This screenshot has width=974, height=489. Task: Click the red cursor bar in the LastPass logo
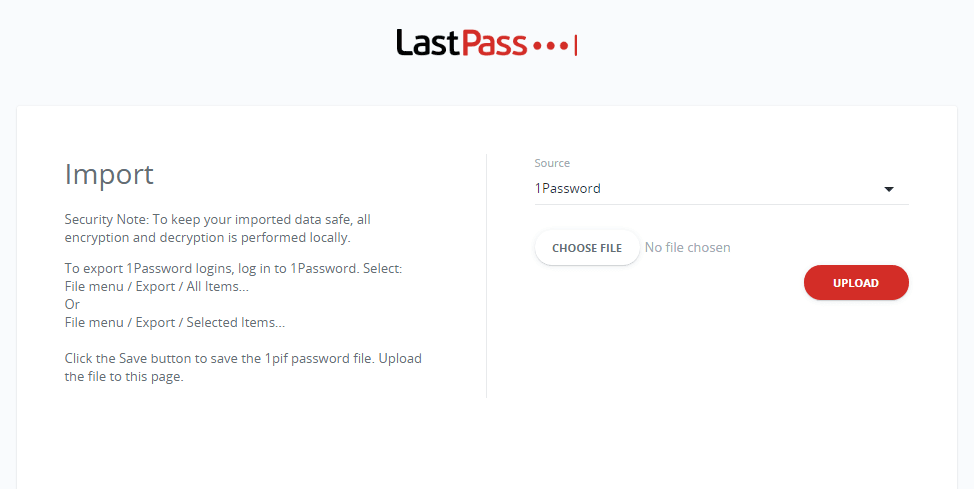(x=576, y=45)
